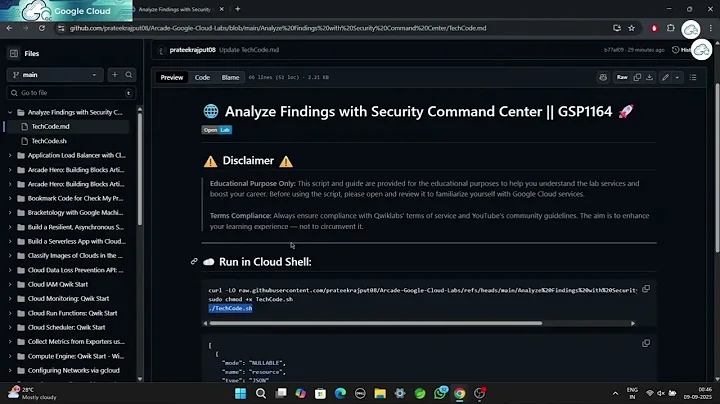The image size is (720, 404).
Task: Collapse Analyze Findings with Security folder
Action: pos(10,112)
